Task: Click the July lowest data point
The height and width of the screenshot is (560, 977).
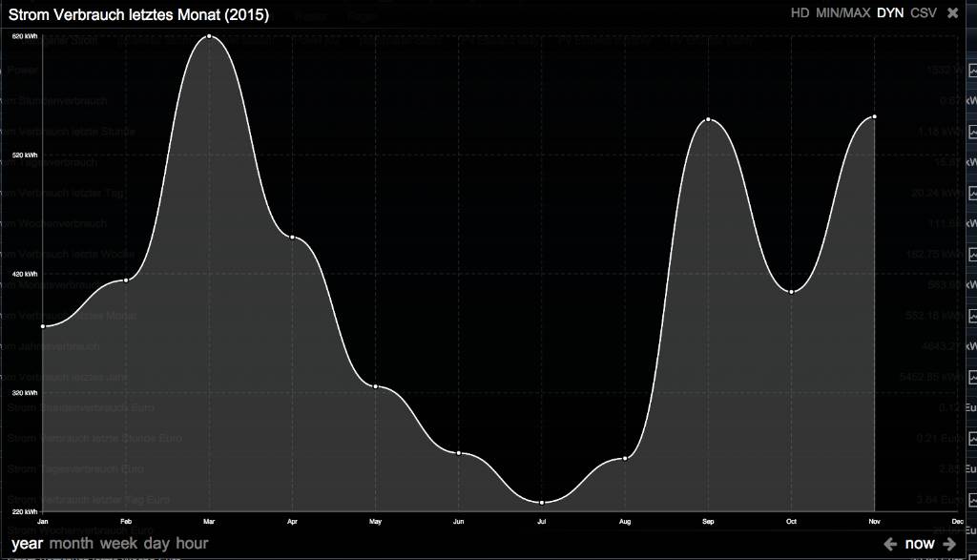Action: pos(542,503)
